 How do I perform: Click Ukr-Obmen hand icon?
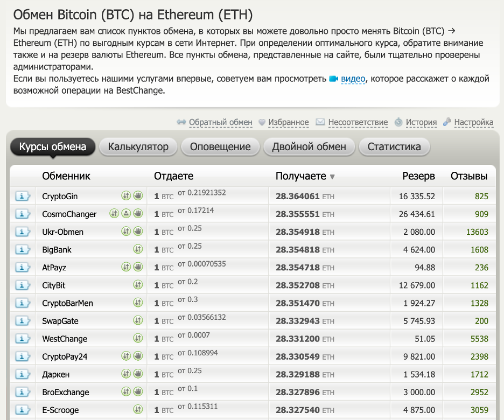[x=138, y=231]
